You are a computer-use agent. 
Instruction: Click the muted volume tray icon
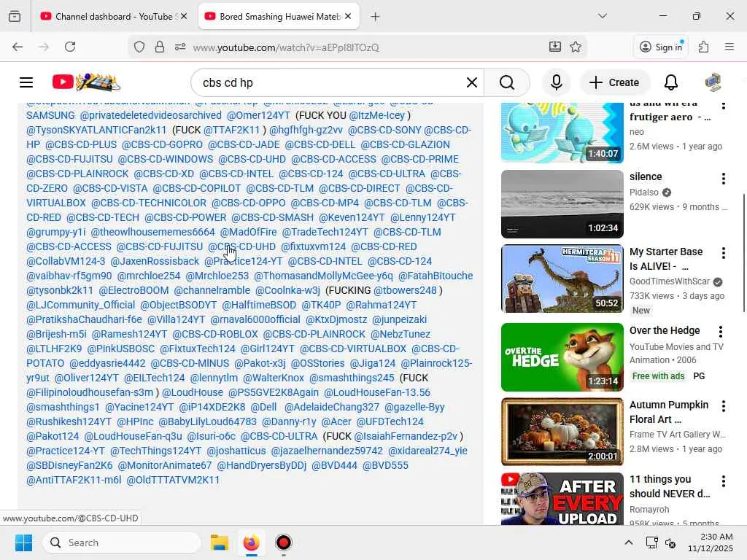670,542
